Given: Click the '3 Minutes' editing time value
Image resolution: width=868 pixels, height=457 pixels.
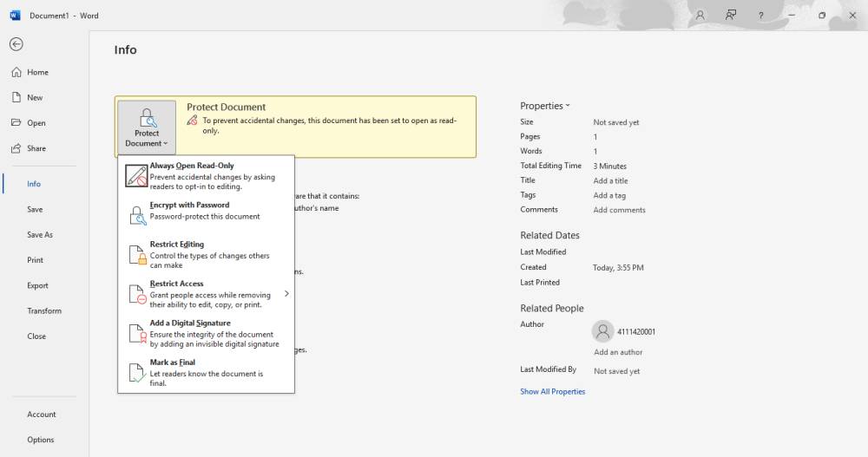Looking at the screenshot, I should click(x=610, y=166).
